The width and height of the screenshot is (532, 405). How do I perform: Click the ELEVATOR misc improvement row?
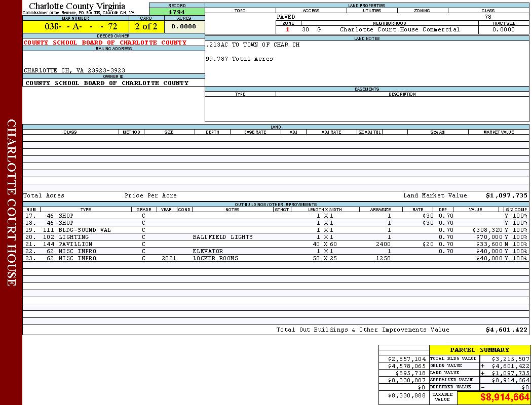(x=208, y=251)
